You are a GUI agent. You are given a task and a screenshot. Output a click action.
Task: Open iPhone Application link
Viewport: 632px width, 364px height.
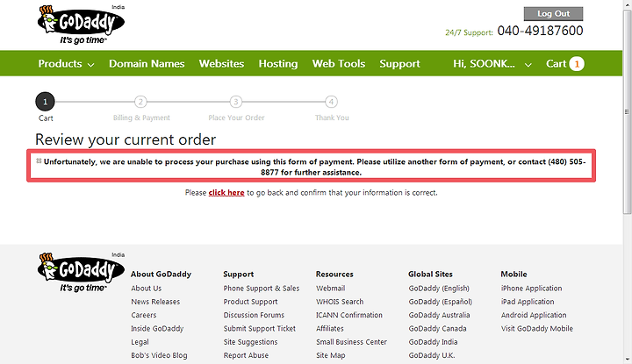coord(531,289)
